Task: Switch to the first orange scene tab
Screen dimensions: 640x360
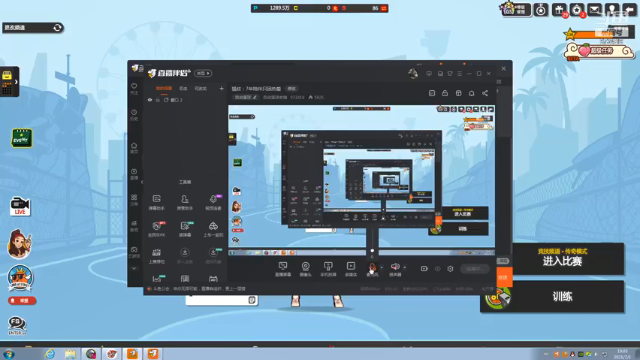Action: [x=164, y=89]
